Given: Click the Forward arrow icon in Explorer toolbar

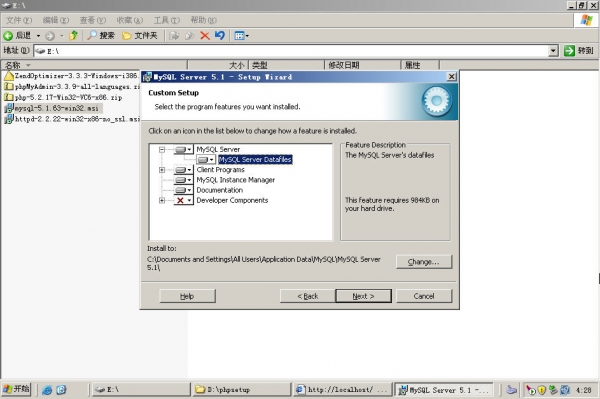Looking at the screenshot, I should (x=50, y=36).
